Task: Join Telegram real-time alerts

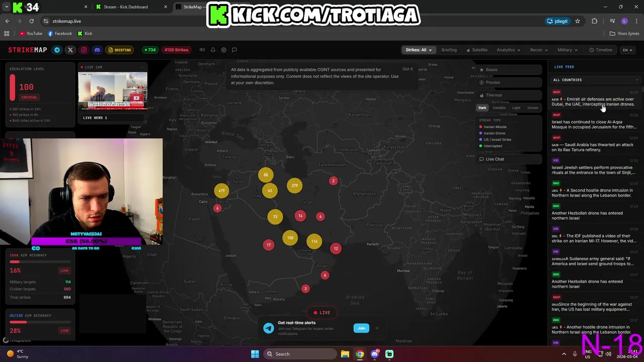Action: [x=361, y=328]
